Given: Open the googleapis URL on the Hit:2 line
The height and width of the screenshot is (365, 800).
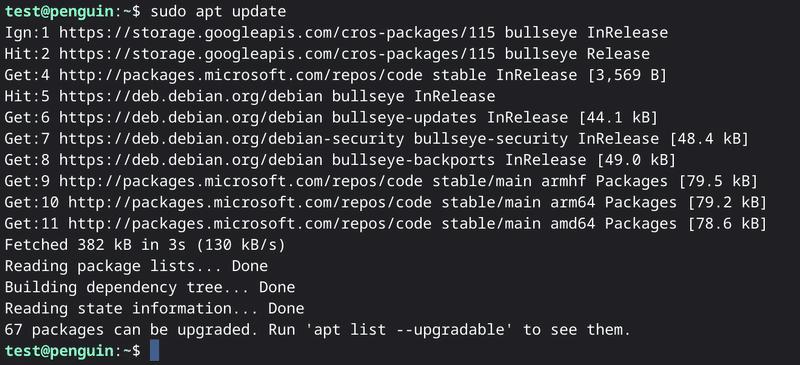Looking at the screenshot, I should pos(277,54).
